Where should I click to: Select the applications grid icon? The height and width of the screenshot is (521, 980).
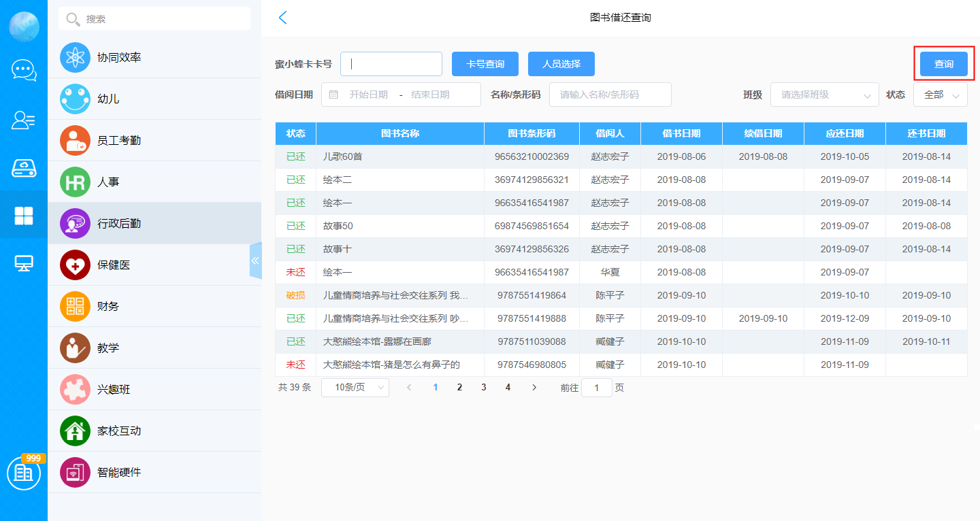click(x=24, y=216)
